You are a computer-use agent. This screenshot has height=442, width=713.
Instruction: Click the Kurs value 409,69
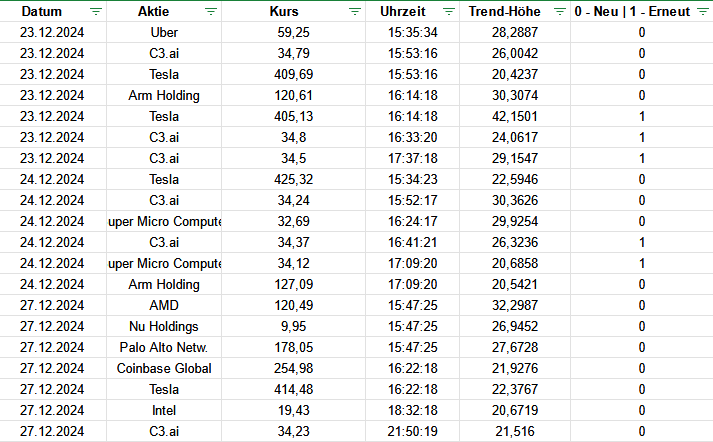(295, 74)
